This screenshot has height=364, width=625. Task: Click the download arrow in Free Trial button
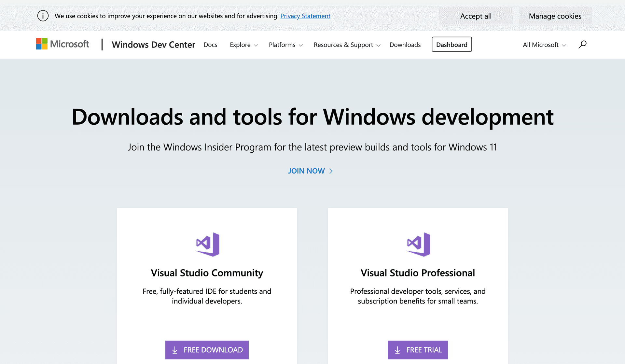click(x=397, y=350)
